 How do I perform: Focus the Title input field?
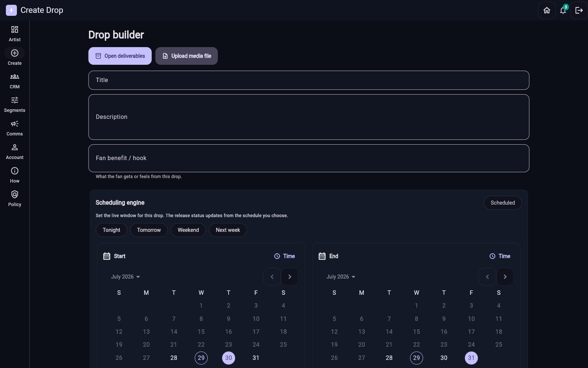[x=309, y=80]
